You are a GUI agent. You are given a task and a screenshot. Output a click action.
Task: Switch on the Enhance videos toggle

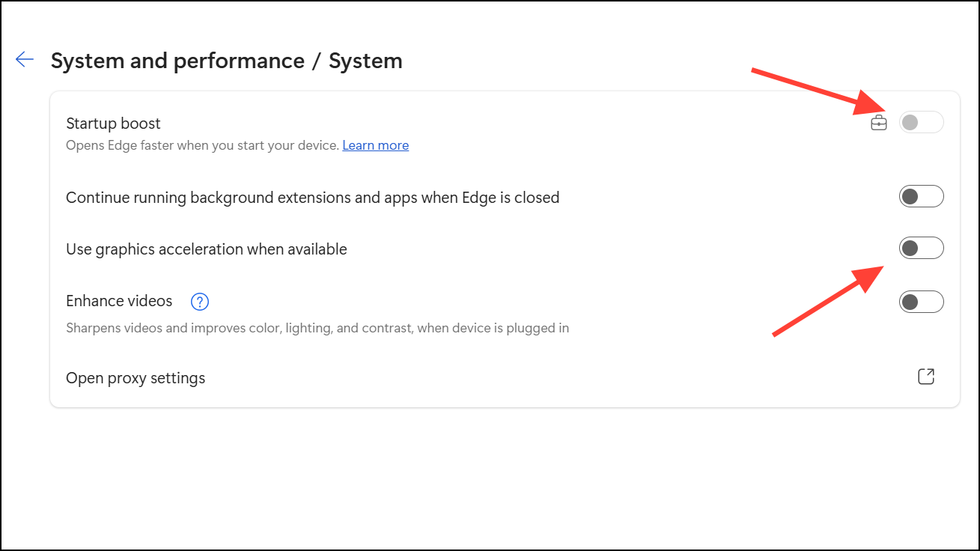click(x=921, y=302)
